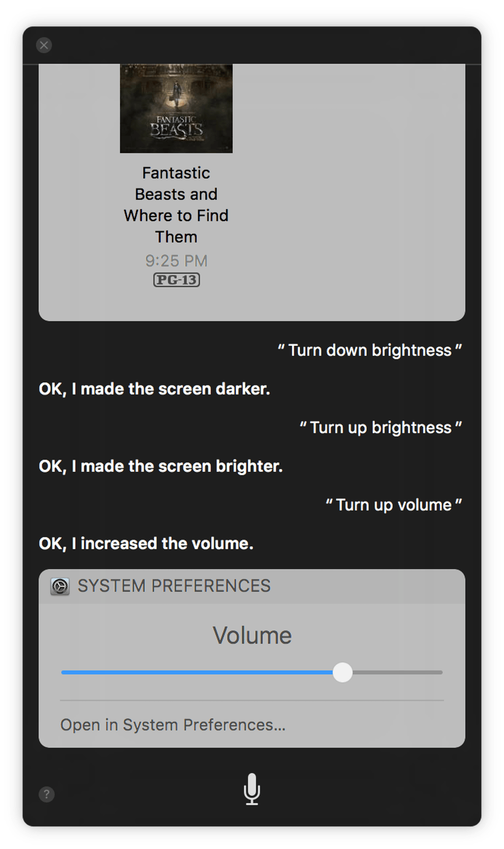Click the Fantastic Beasts movie title
This screenshot has height=849, width=504.
(x=176, y=205)
